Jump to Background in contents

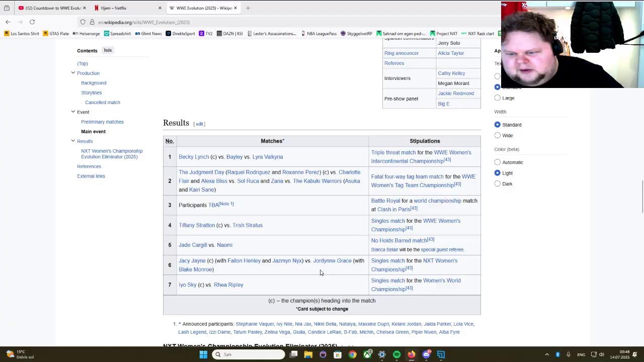[94, 83]
